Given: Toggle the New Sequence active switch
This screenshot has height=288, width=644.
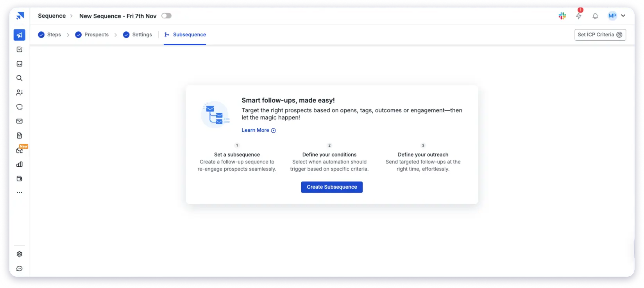Looking at the screenshot, I should coord(166,16).
